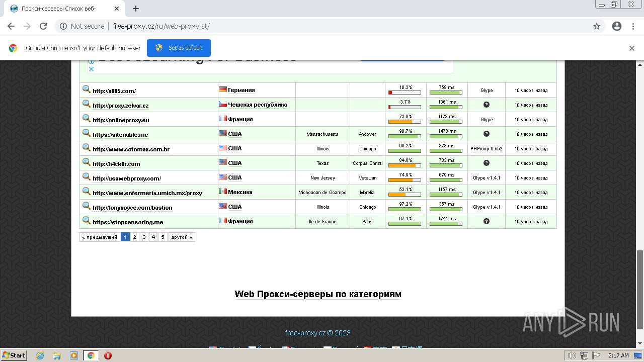Image resolution: width=644 pixels, height=362 pixels.
Task: Dismiss the default browser notification bar
Action: [x=632, y=48]
